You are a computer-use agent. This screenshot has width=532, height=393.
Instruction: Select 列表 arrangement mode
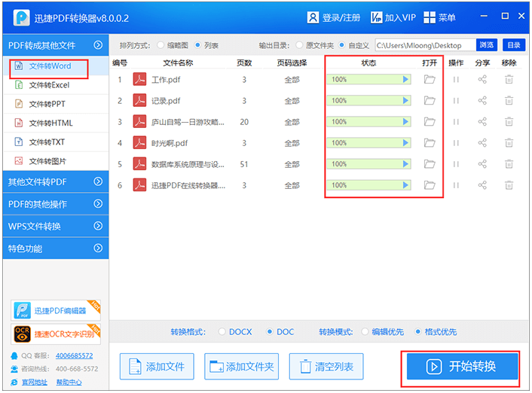pos(197,45)
